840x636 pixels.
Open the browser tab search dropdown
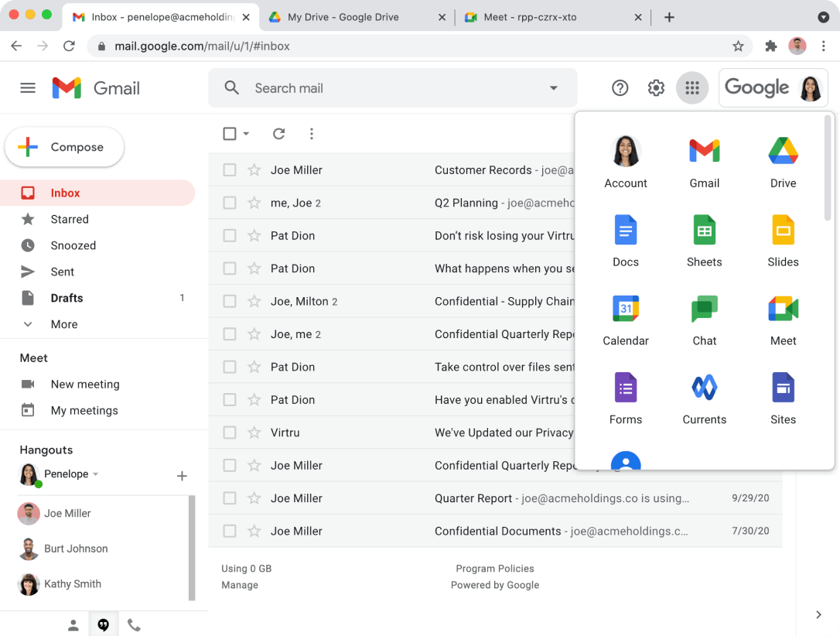coord(824,17)
